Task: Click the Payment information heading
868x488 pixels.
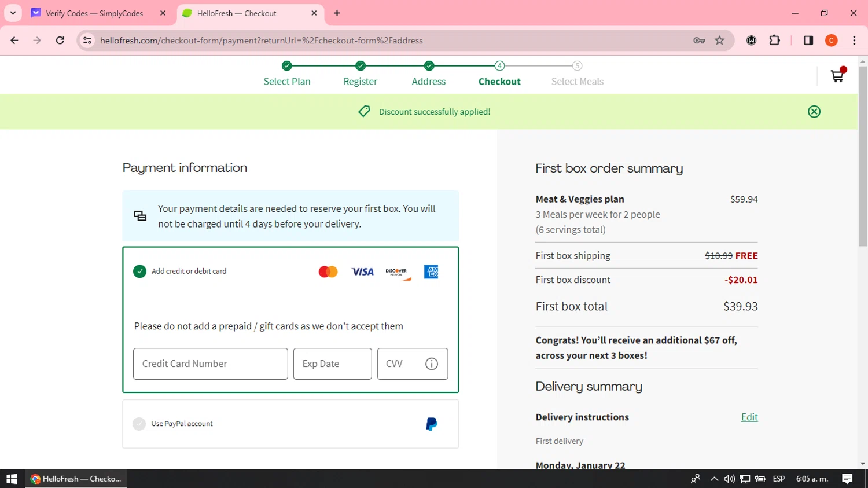Action: coord(185,168)
